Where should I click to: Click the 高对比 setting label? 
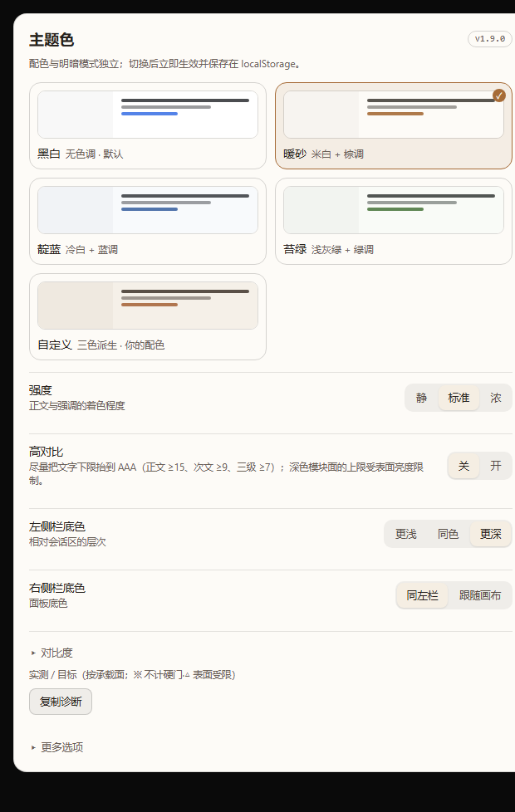tap(47, 452)
